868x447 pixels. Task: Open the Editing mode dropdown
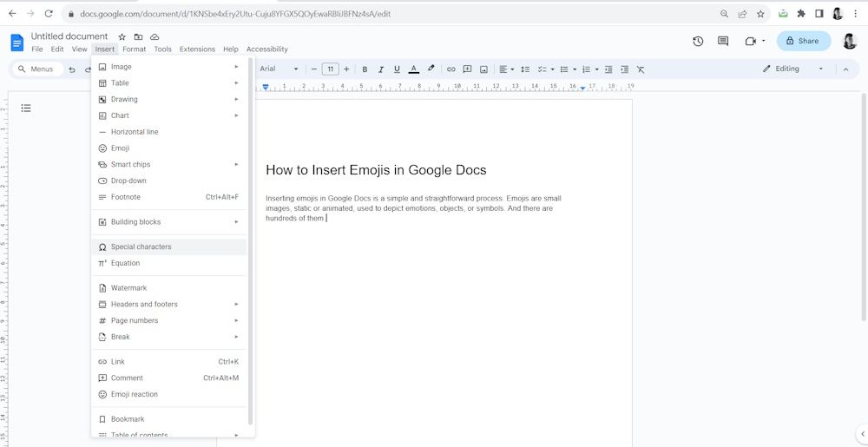(x=792, y=69)
